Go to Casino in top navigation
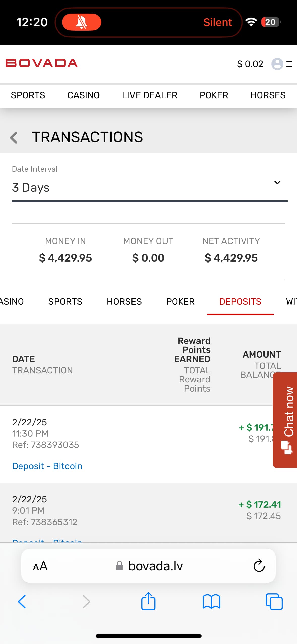Screen dimensions: 297x644 tap(83, 95)
